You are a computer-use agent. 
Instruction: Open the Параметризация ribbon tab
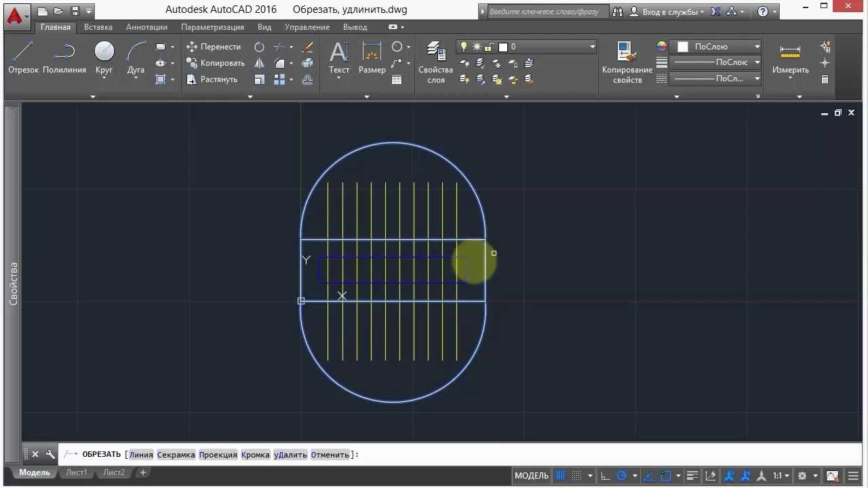[x=212, y=27]
